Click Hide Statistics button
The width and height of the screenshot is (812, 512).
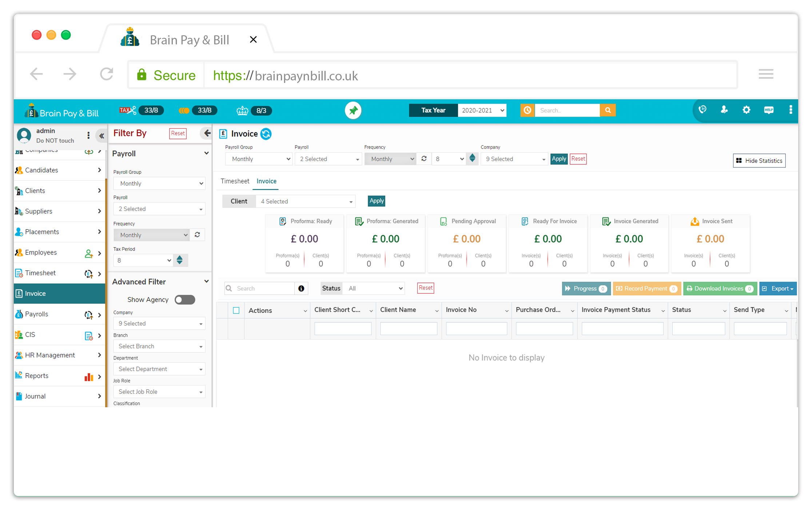click(x=759, y=161)
